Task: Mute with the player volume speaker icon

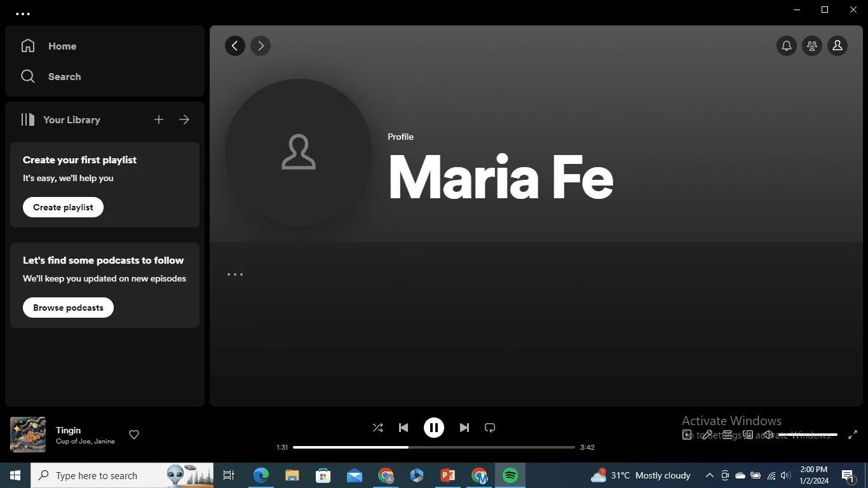Action: click(768, 435)
